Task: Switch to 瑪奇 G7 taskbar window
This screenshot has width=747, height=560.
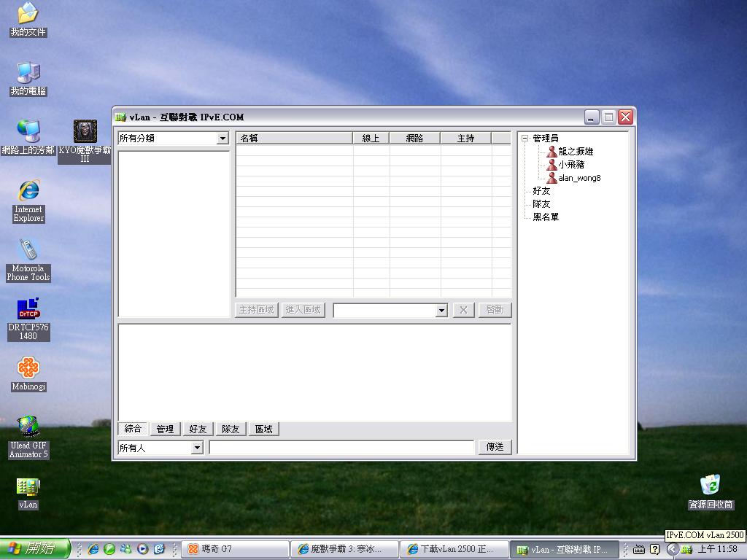Action: click(236, 550)
